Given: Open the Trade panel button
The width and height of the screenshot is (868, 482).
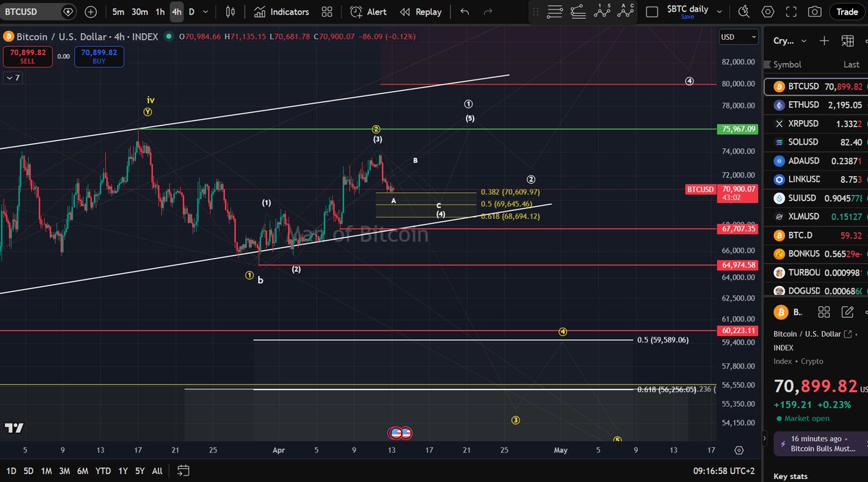Looking at the screenshot, I should 847,12.
